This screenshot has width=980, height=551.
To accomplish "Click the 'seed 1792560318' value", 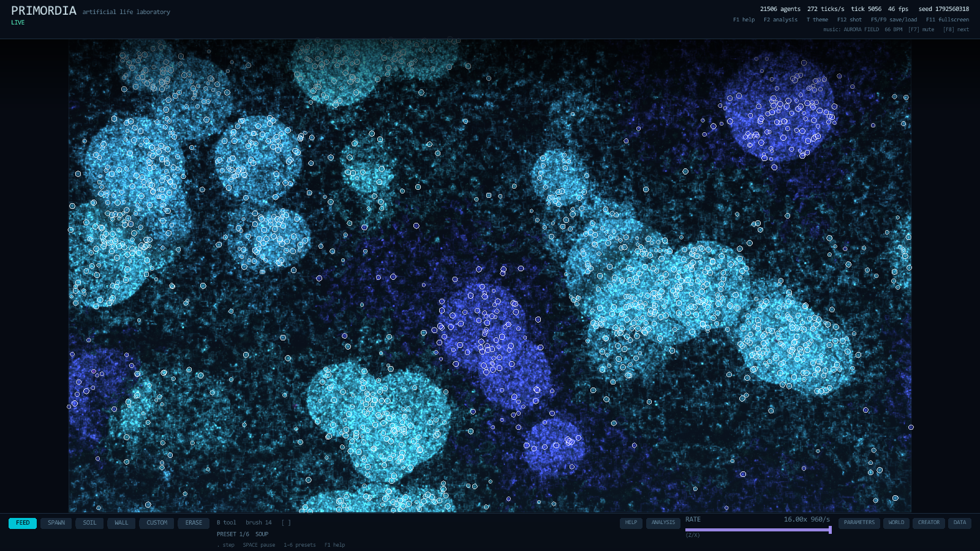I will click(944, 9).
